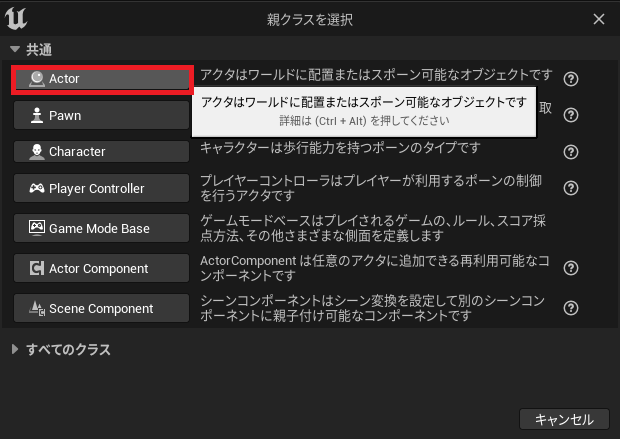Select the Pawn parent class button
This screenshot has width=620, height=439.
102,115
